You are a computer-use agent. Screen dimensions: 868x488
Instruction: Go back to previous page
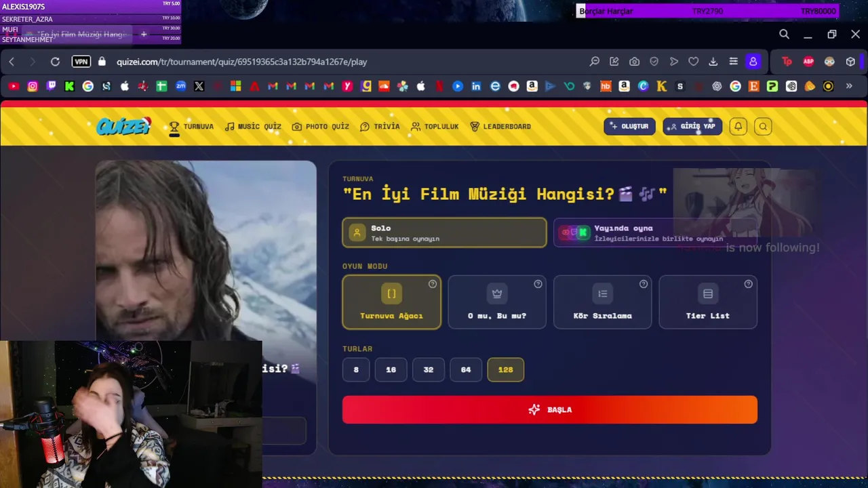pos(12,62)
